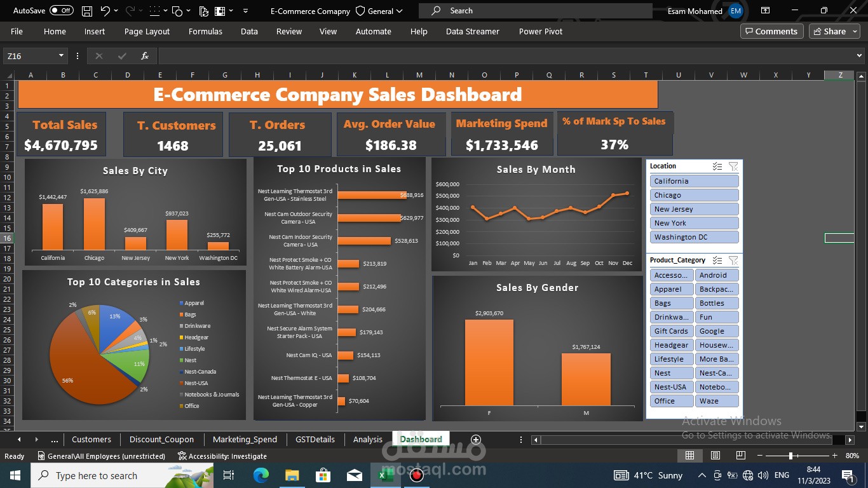Click the Save icon in the title bar
868x488 pixels.
coord(87,11)
